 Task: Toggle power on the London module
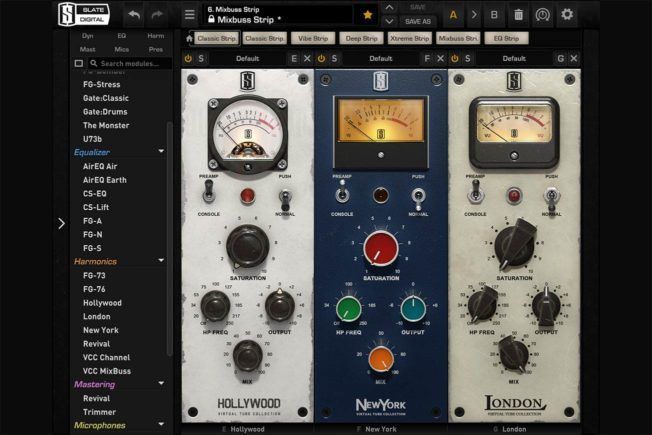coord(454,59)
